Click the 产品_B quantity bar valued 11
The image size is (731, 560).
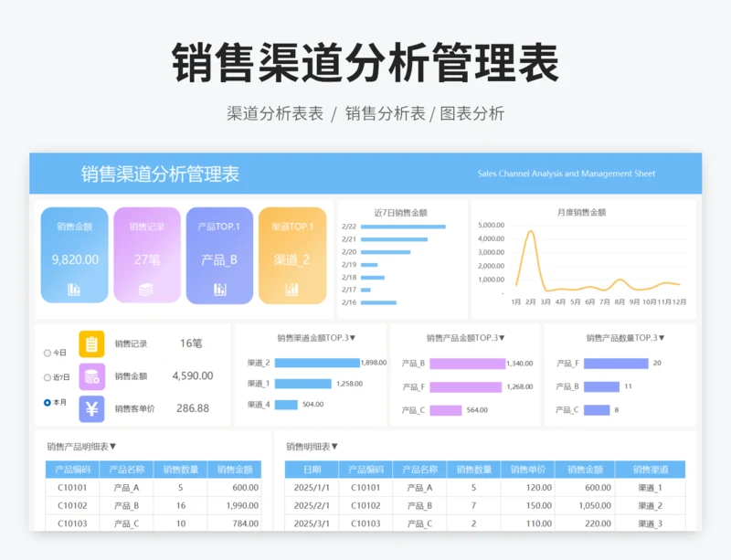(601, 386)
